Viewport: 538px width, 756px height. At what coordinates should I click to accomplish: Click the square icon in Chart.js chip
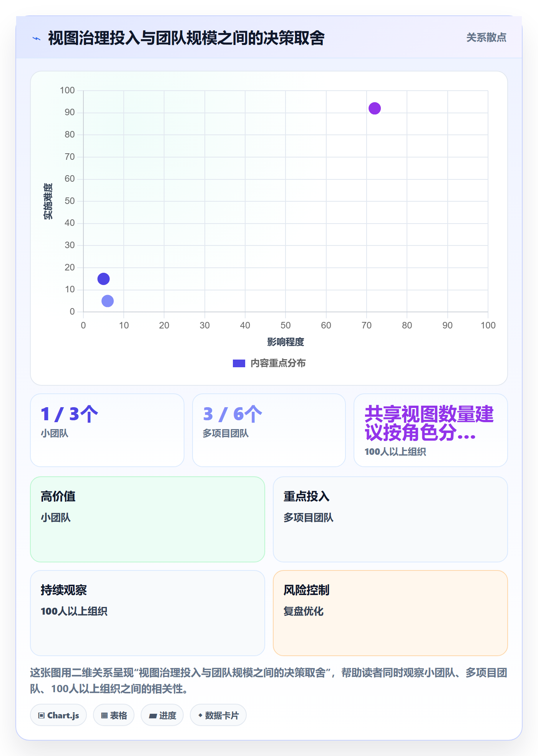[42, 715]
